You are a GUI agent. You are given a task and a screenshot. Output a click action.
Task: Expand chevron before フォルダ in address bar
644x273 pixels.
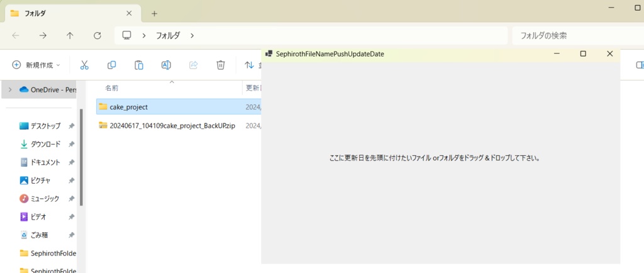(144, 36)
